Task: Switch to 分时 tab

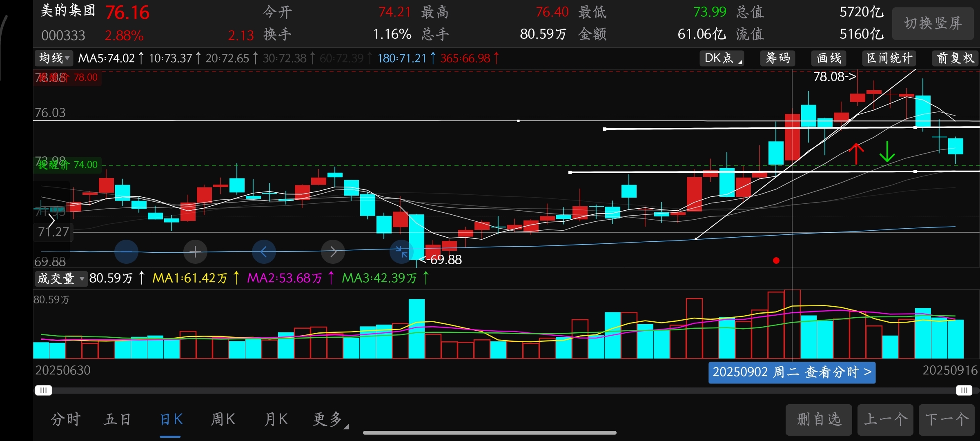Action: click(x=66, y=419)
